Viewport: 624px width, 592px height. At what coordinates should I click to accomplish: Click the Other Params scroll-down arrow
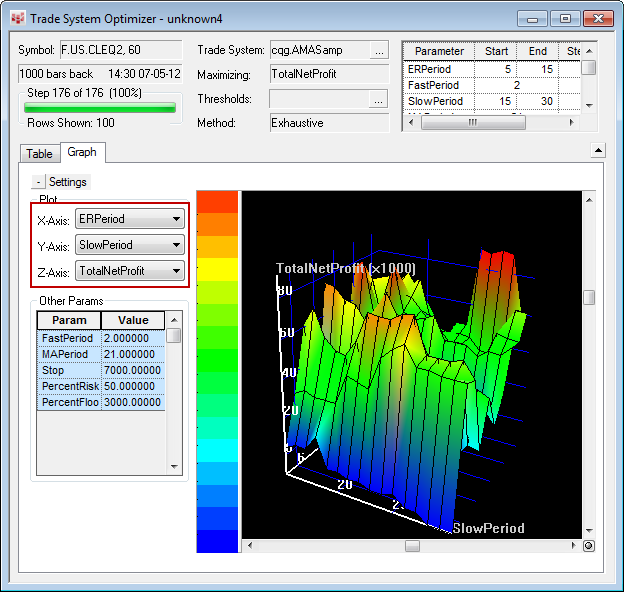[x=174, y=466]
